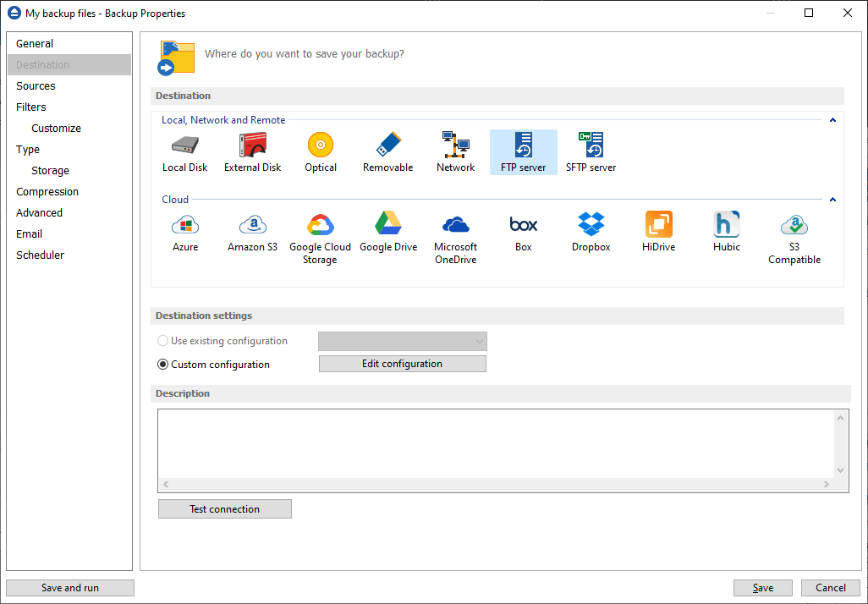Click inside the Description text box

[x=496, y=443]
